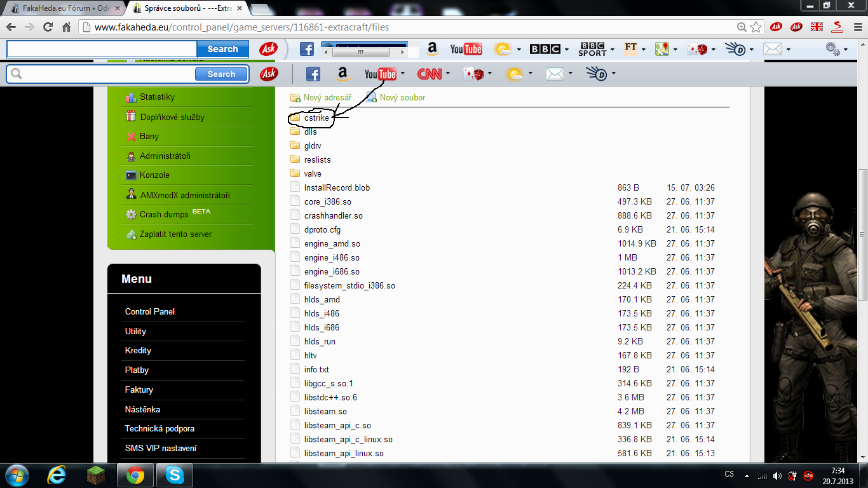Open Skype from the taskbar
Screen dimensions: 868x488
[x=175, y=475]
